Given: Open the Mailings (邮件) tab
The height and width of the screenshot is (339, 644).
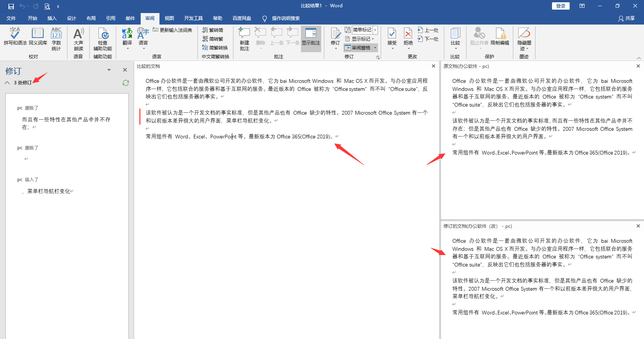Looking at the screenshot, I should (130, 18).
